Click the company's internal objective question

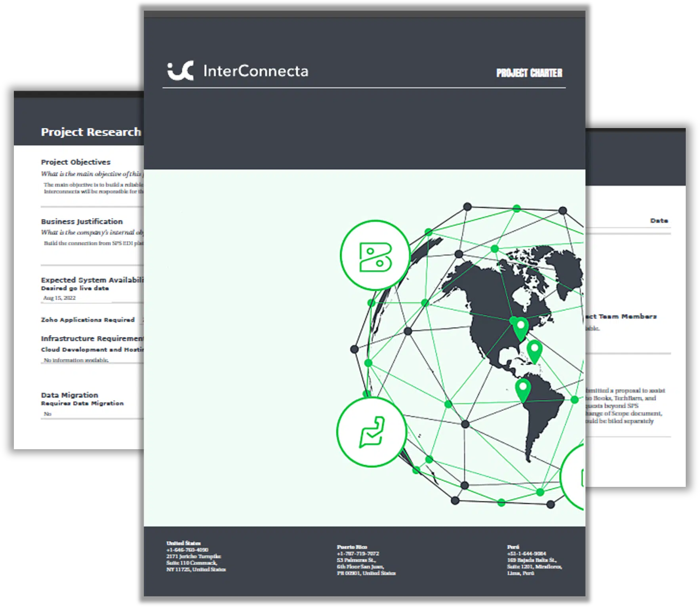click(x=92, y=232)
